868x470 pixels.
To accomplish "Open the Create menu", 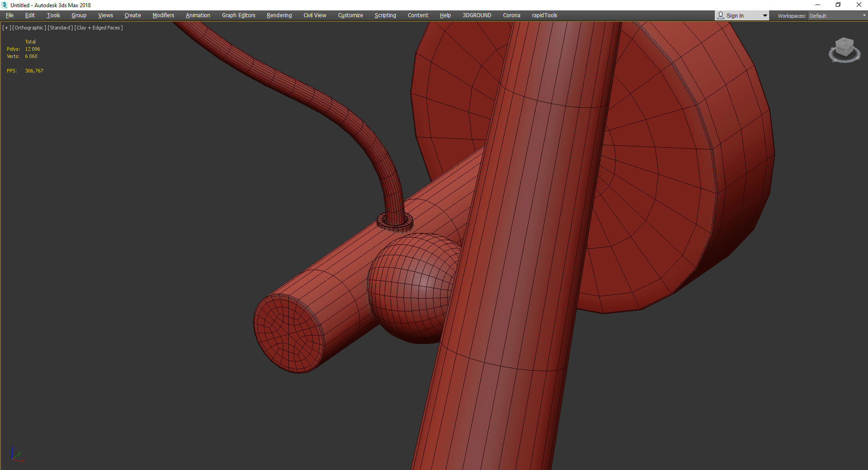I will (x=133, y=15).
